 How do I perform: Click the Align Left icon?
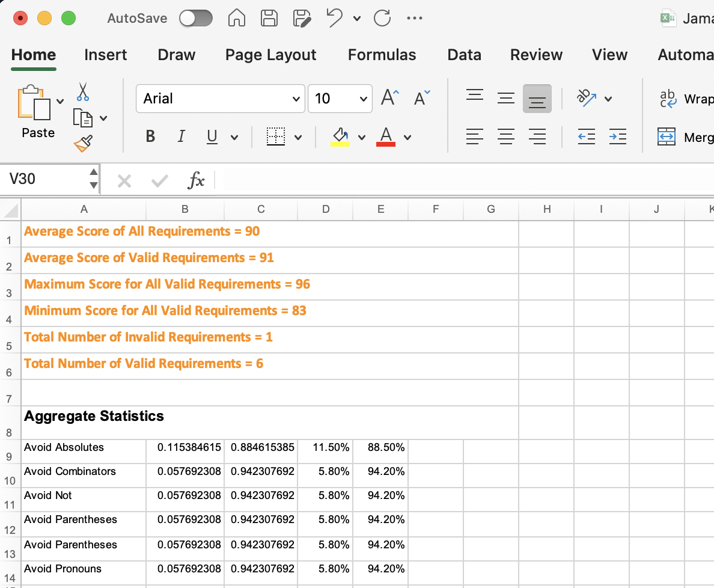[x=474, y=136]
